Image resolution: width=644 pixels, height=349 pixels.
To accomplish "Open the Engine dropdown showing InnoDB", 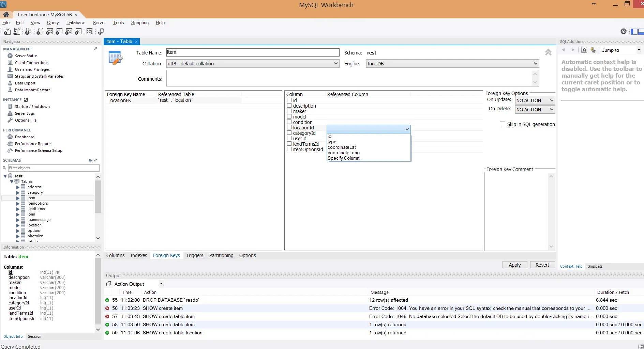I will click(x=452, y=64).
